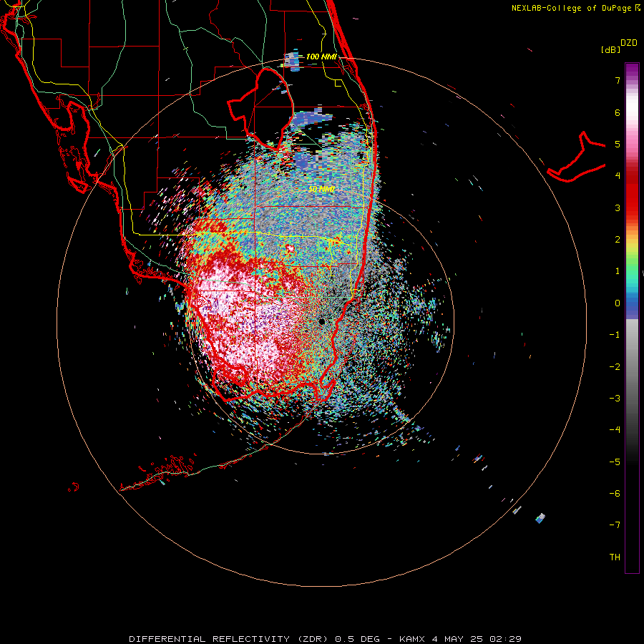The width and height of the screenshot is (644, 644).
Task: Click the [dB] units label
Action: coord(611,49)
